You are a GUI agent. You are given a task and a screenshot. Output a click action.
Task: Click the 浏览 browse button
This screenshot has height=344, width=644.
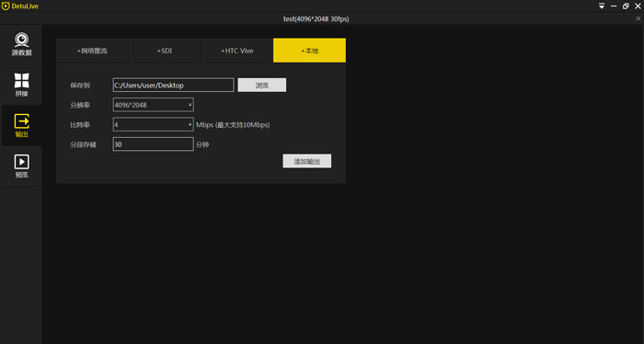point(262,85)
